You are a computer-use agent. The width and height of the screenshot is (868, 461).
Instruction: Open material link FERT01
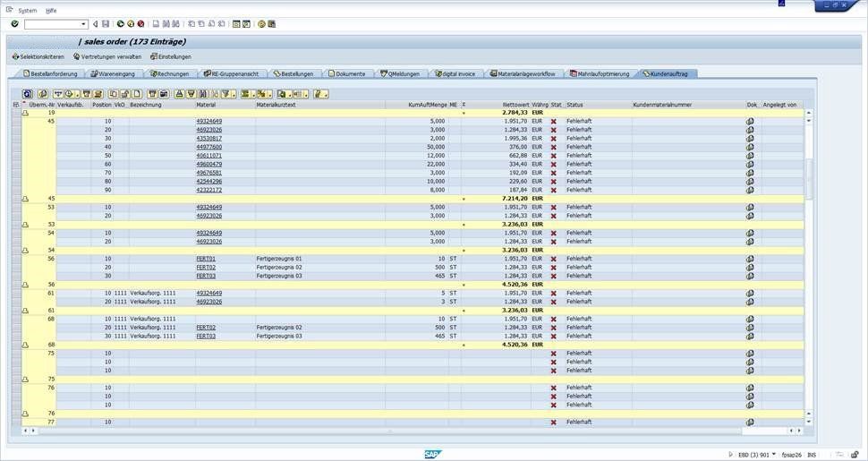click(x=206, y=259)
